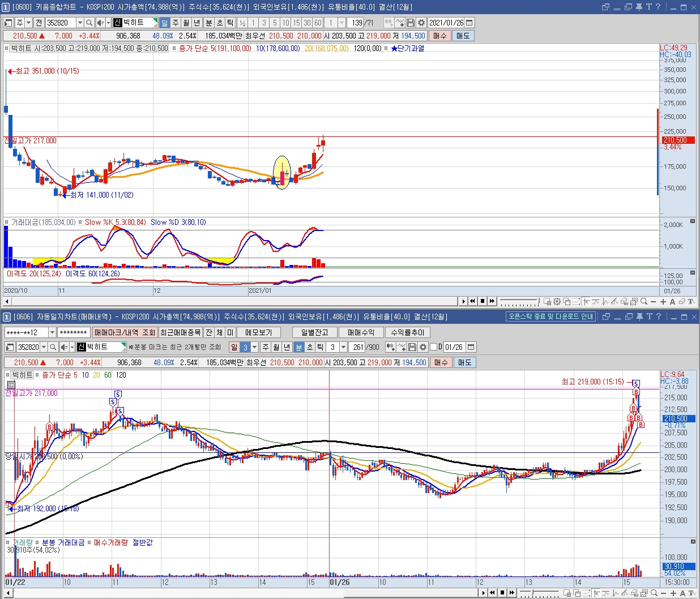The image size is (700, 599).
Task: Toggle the D checkbox in lower chart toolbar
Action: 434,347
